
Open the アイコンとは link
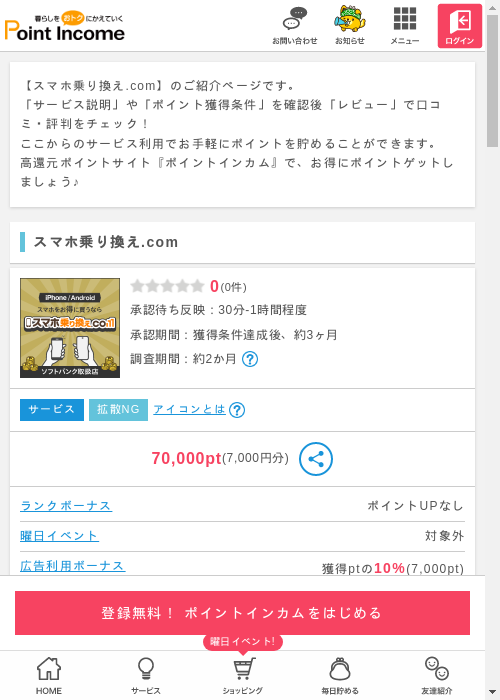[x=189, y=409]
